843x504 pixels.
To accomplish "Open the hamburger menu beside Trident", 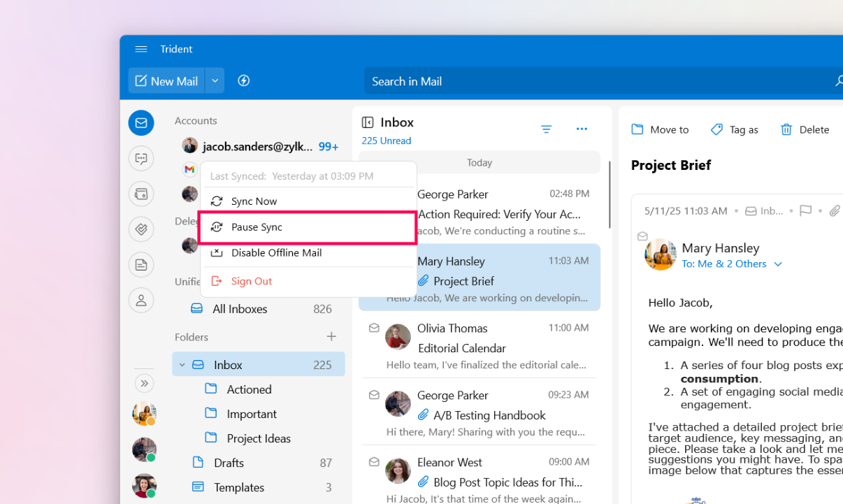I will (141, 49).
